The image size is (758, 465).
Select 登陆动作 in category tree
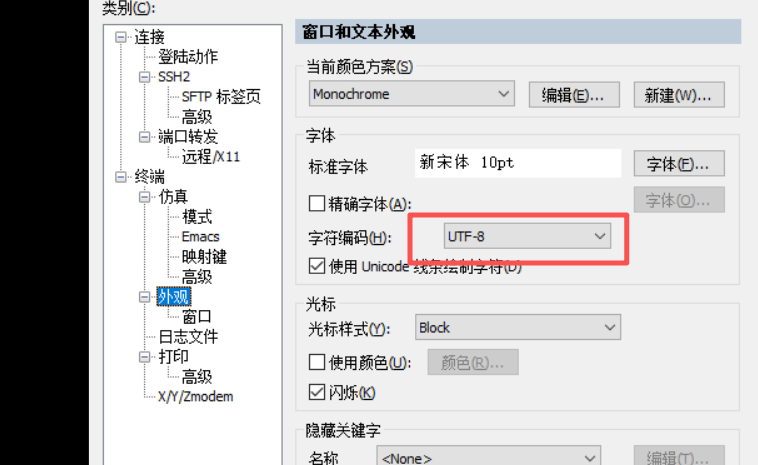(187, 57)
